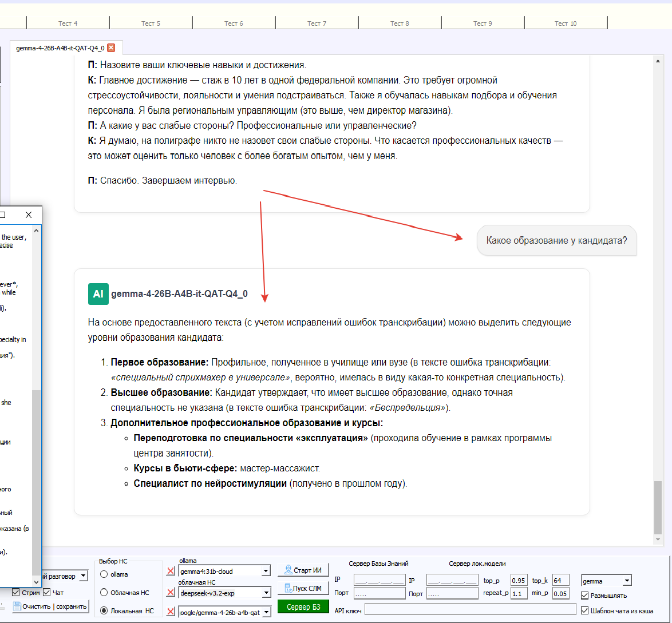672x623 pixels.
Task: Toggle the Стрим checkbox
Action: click(16, 592)
